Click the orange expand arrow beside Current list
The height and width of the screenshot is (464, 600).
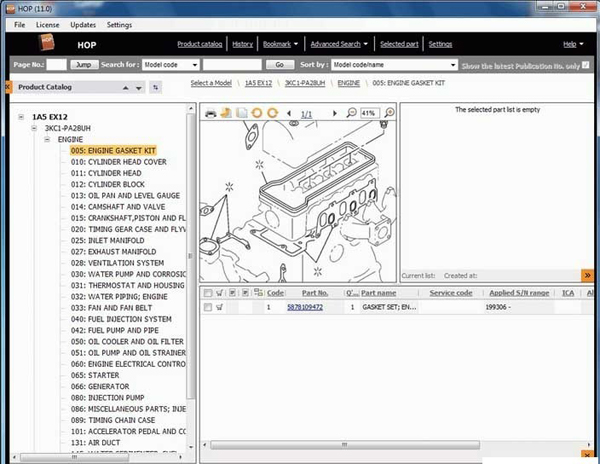point(587,275)
